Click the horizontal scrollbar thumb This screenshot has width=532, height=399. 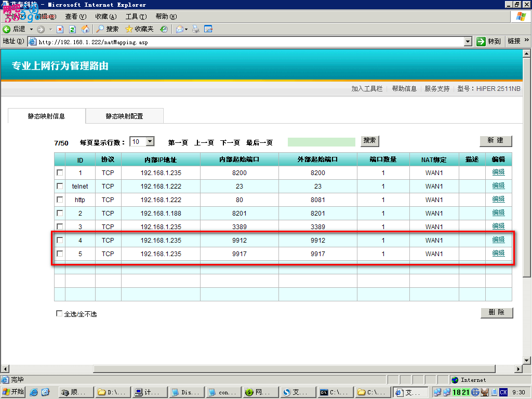pyautogui.click(x=294, y=369)
